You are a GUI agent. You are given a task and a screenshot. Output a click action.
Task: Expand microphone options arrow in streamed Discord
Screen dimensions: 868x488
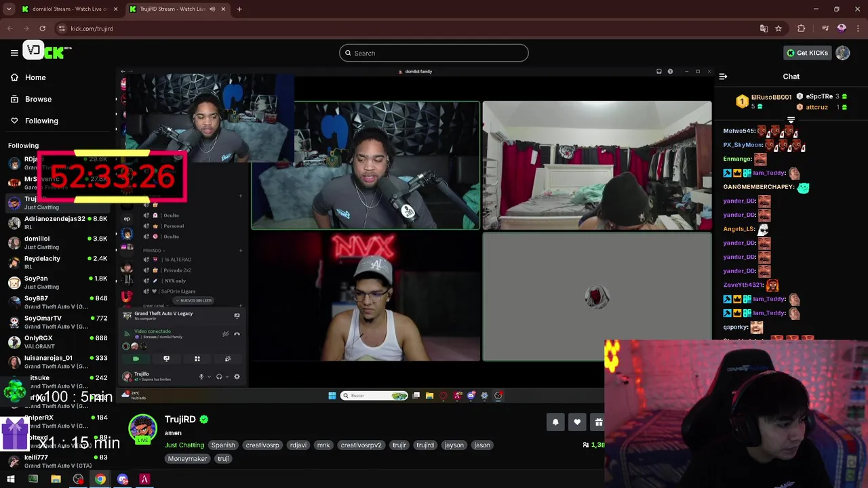[x=209, y=377]
